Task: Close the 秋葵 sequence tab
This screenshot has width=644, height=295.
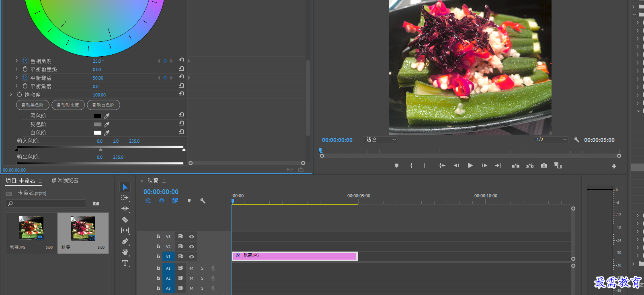Action: point(142,181)
